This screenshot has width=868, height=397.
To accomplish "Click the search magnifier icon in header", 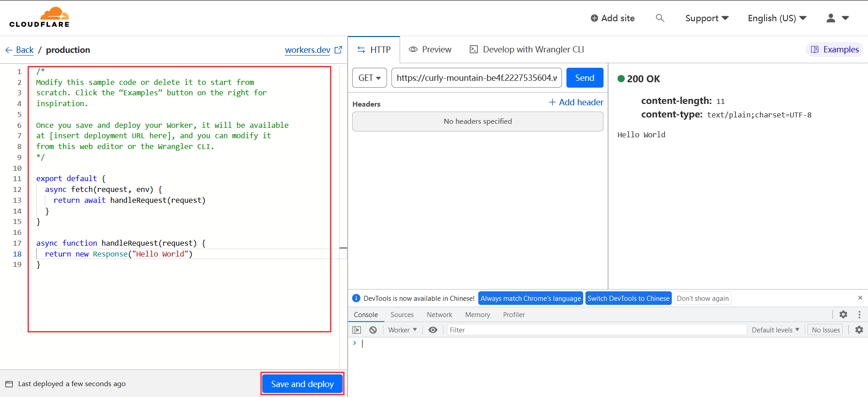I will pos(660,18).
